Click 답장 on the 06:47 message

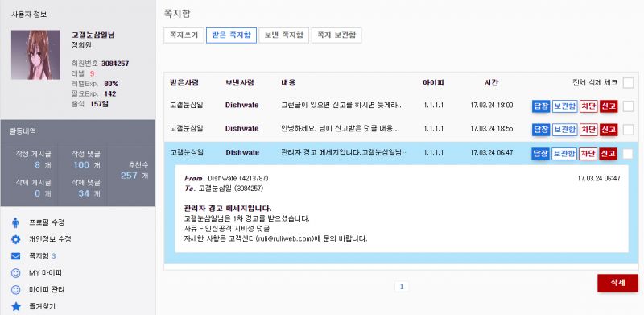coord(540,154)
